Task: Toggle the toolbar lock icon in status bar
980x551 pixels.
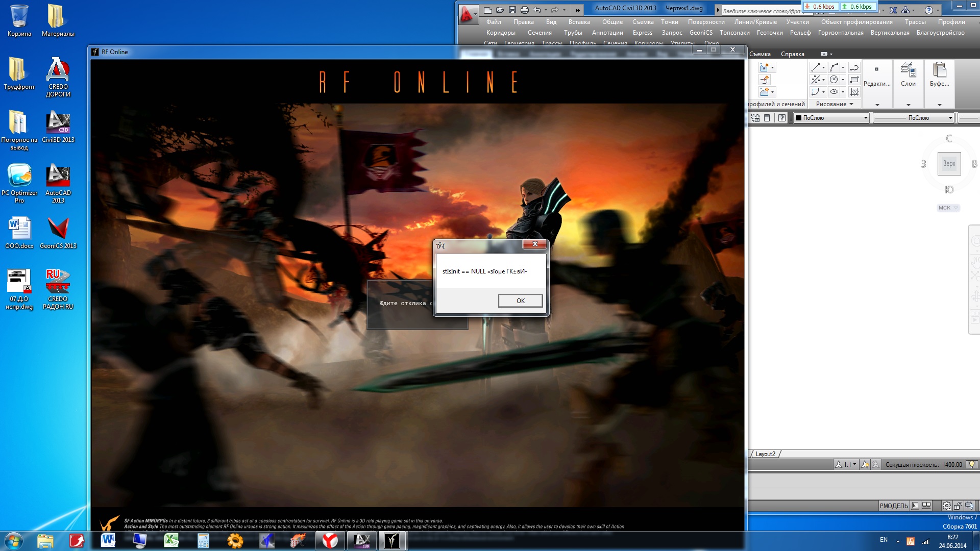Action: coord(958,506)
